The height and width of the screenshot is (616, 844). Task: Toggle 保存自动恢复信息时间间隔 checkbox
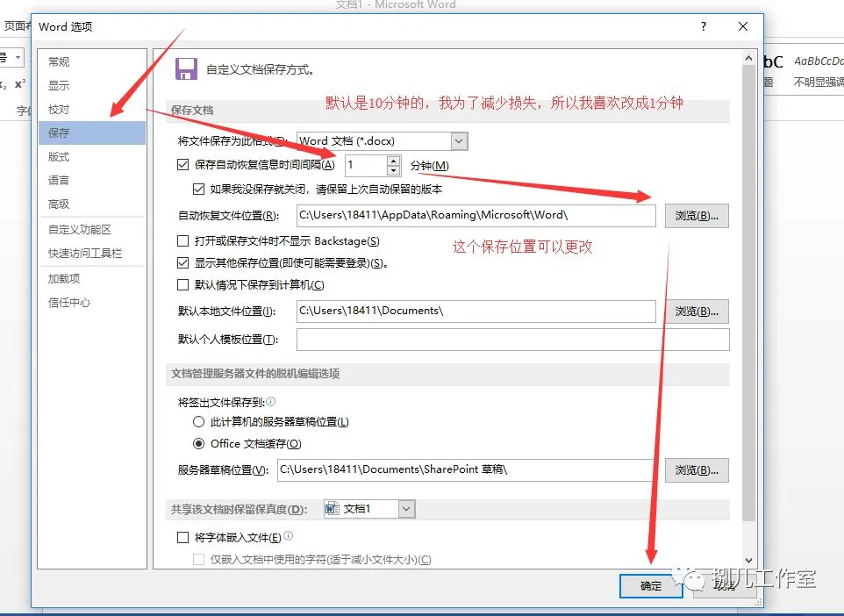pos(183,165)
